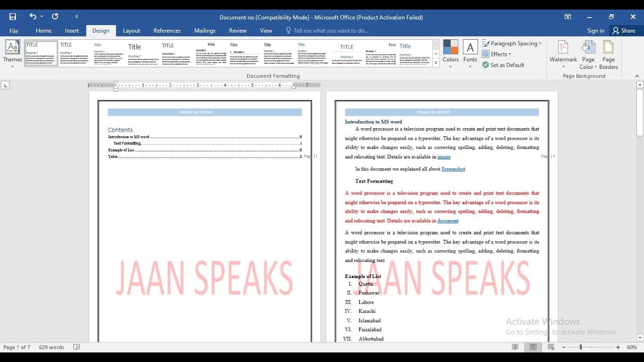Collapse the ribbon with the chevron
Image resolution: width=644 pixels, height=362 pixels.
(637, 76)
